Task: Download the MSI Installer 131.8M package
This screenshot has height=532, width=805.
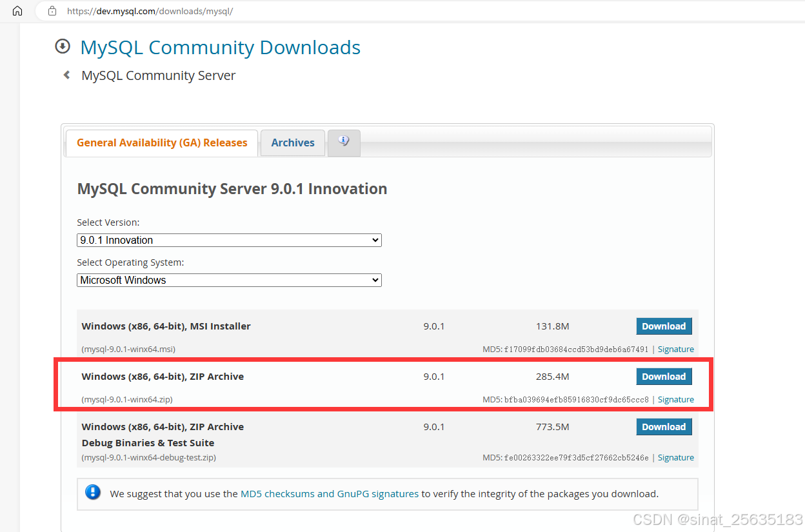Action: (x=664, y=326)
